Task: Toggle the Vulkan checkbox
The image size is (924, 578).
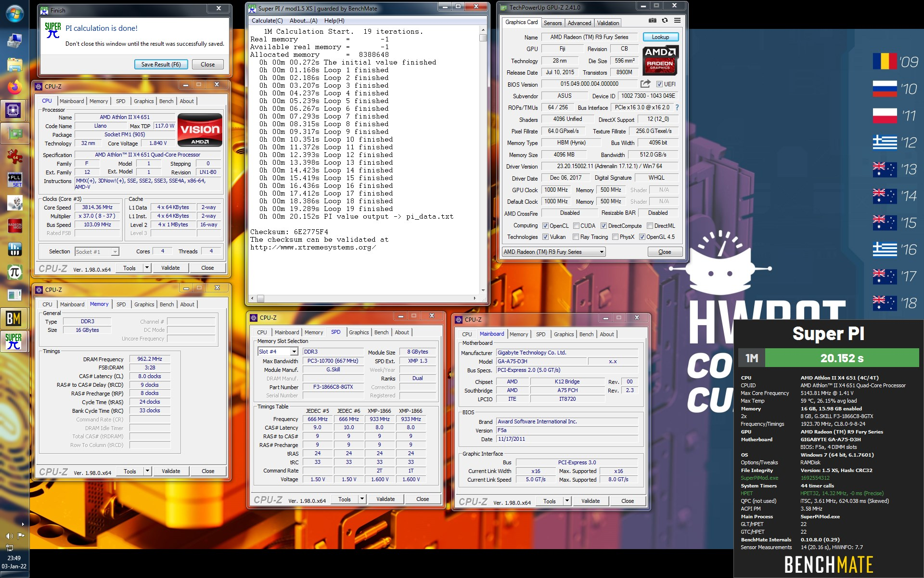Action: tap(545, 237)
